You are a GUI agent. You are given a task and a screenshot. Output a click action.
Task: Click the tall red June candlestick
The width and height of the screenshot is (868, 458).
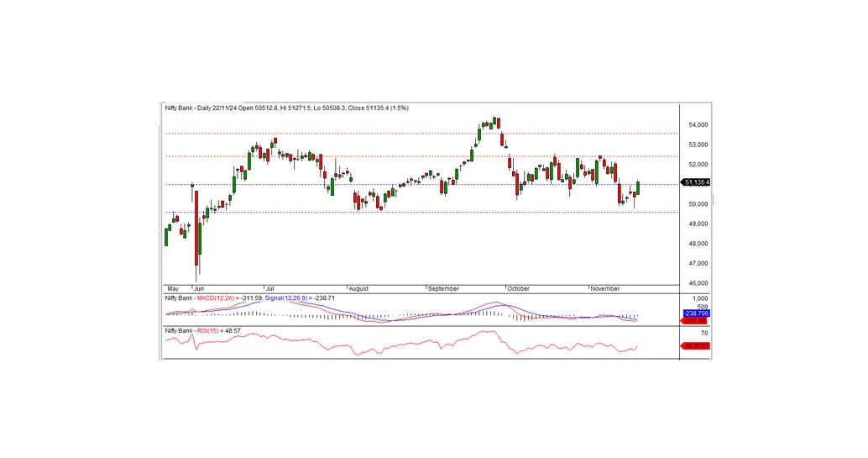coord(196,229)
